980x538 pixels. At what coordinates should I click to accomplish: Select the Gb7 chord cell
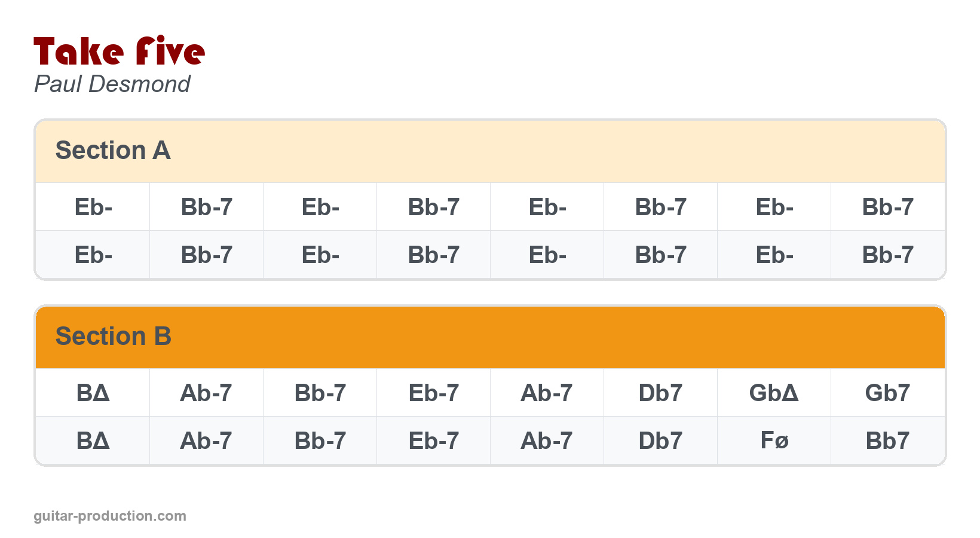point(887,393)
